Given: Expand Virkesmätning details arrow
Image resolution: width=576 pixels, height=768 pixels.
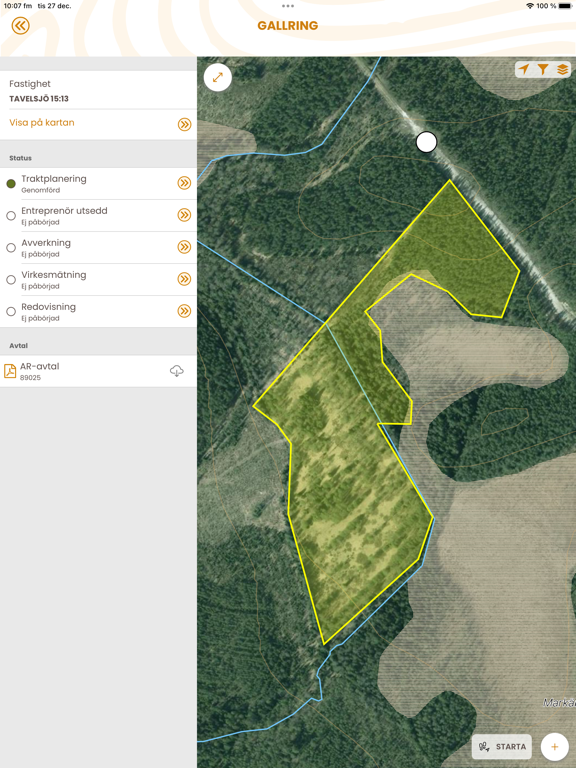Looking at the screenshot, I should coord(184,279).
